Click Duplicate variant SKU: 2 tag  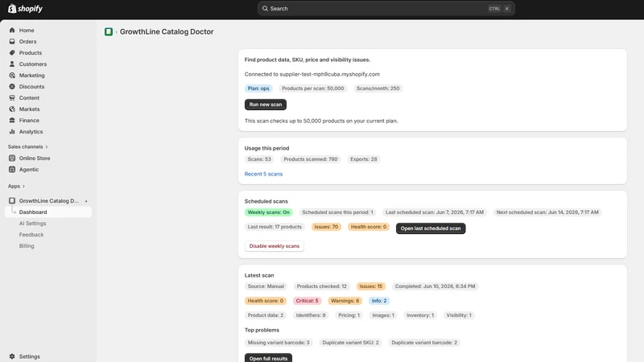(x=350, y=343)
